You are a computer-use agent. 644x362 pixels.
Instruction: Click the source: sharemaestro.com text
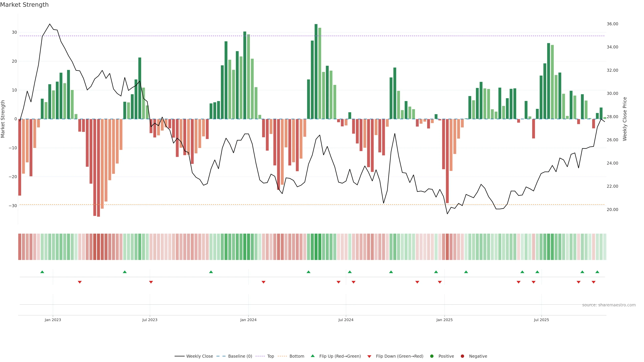609,305
